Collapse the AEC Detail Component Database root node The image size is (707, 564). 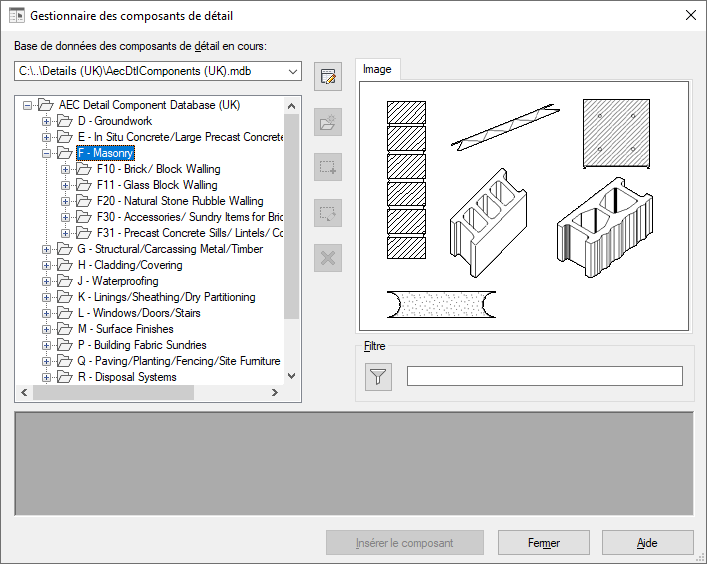click(28, 105)
